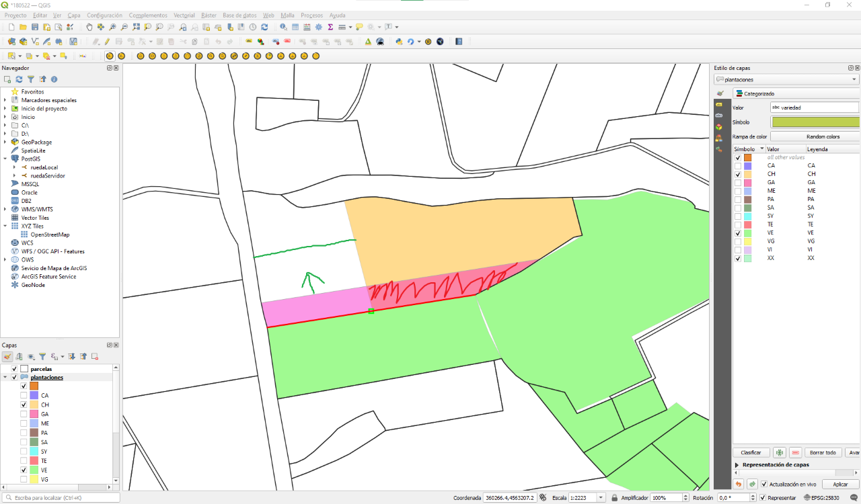The width and height of the screenshot is (861, 504).
Task: Activate the Zoom In tool
Action: tap(112, 28)
